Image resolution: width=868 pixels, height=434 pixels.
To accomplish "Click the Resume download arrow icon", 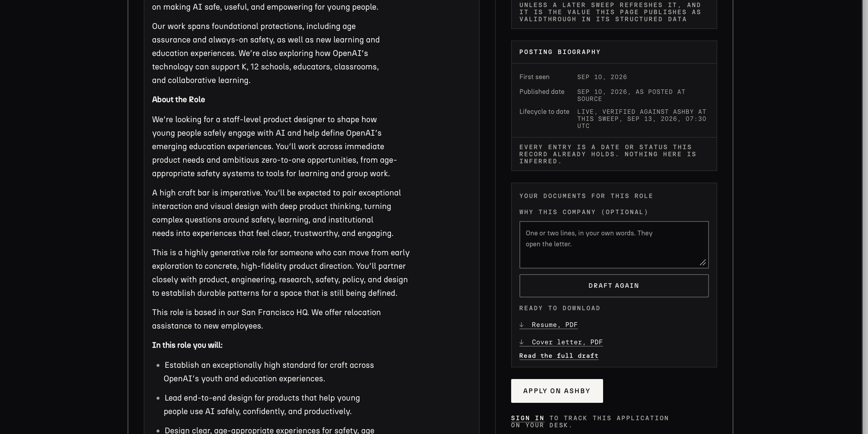I will coord(522,325).
